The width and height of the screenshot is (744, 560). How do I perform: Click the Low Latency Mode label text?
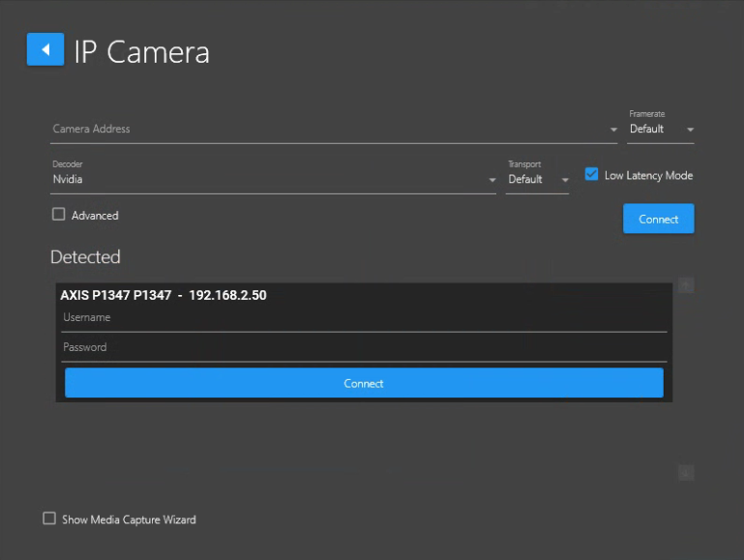pos(648,175)
